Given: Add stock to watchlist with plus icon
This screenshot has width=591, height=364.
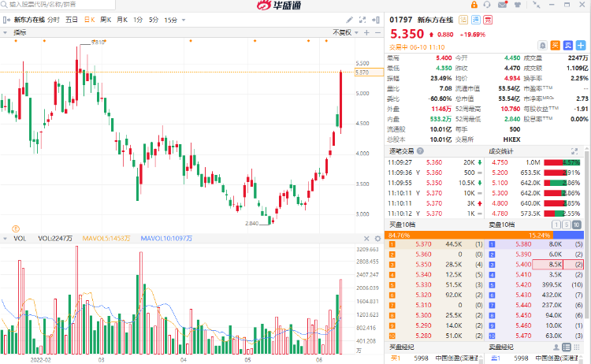Looking at the screenshot, I should coord(581,46).
